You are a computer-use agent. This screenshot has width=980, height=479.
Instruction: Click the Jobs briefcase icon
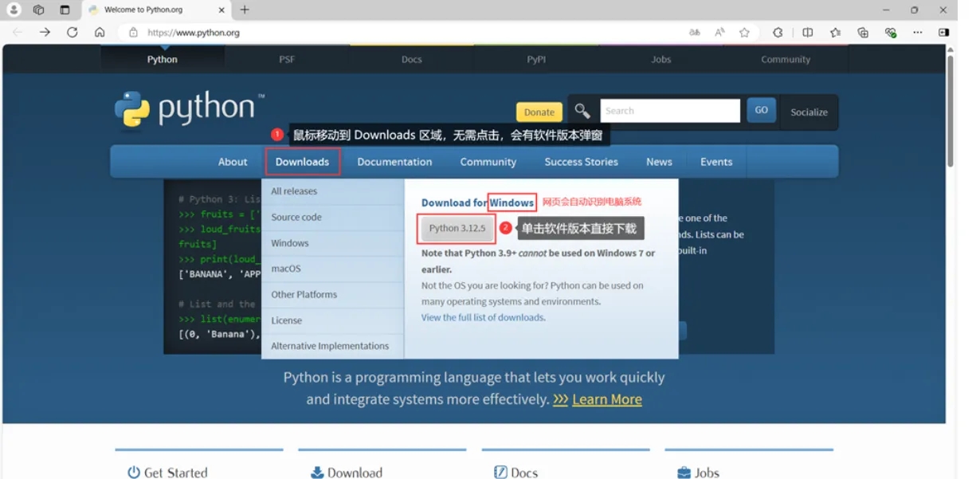[x=684, y=473]
